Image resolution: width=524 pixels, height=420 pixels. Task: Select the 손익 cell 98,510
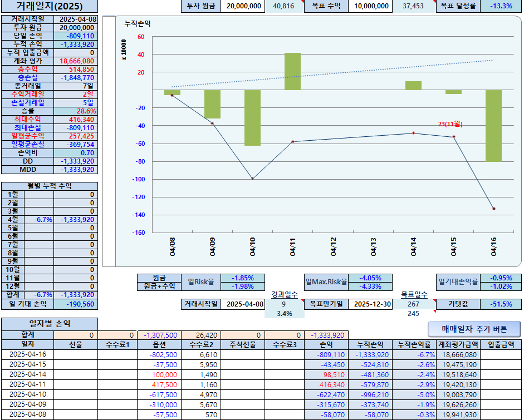pyautogui.click(x=326, y=374)
